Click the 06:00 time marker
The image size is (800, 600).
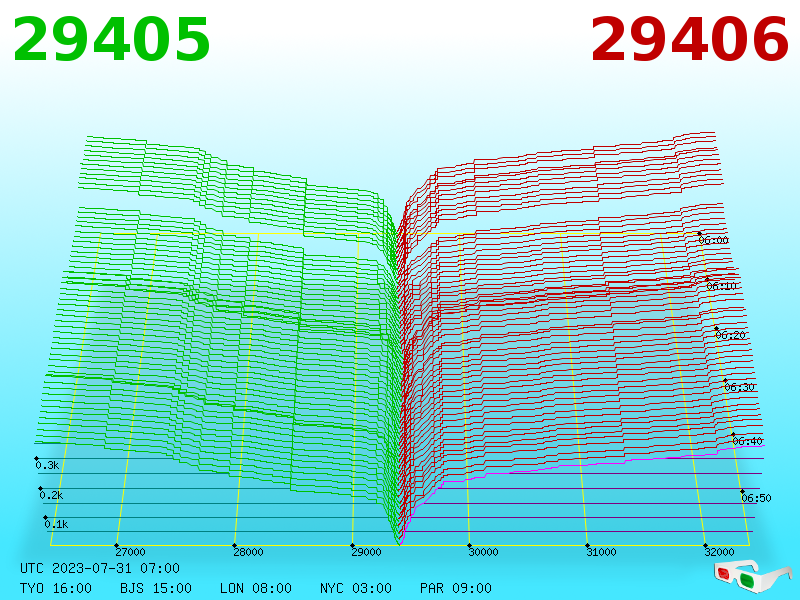(x=713, y=240)
